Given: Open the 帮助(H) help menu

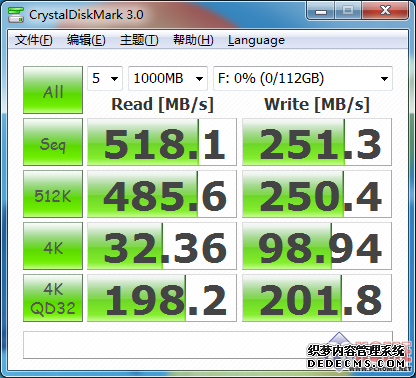Looking at the screenshot, I should point(193,40).
